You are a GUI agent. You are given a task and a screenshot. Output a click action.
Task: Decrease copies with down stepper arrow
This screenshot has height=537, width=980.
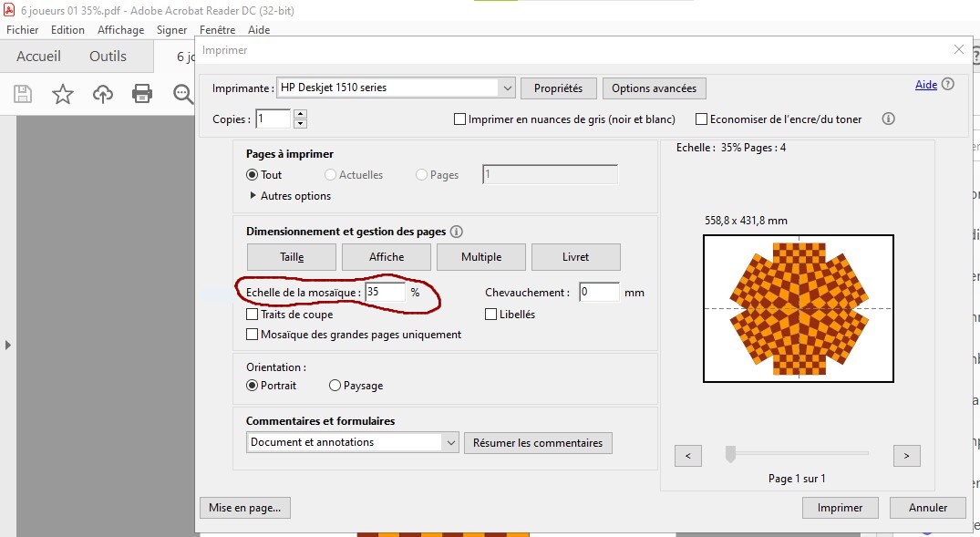[300, 124]
